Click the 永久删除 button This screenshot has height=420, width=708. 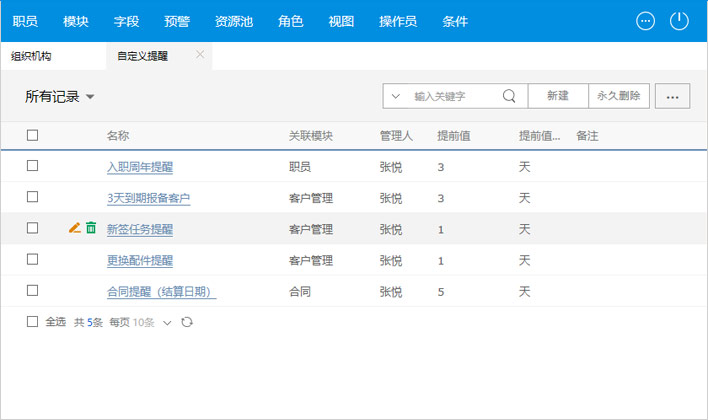(x=618, y=96)
